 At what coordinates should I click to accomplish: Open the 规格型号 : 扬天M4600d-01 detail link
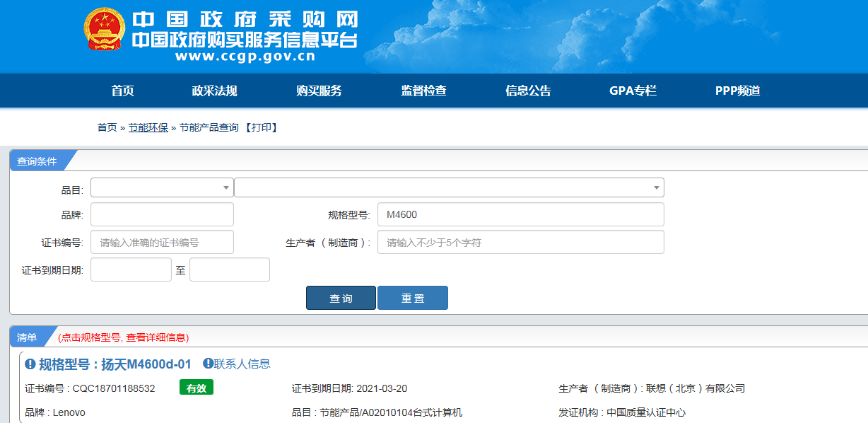115,364
